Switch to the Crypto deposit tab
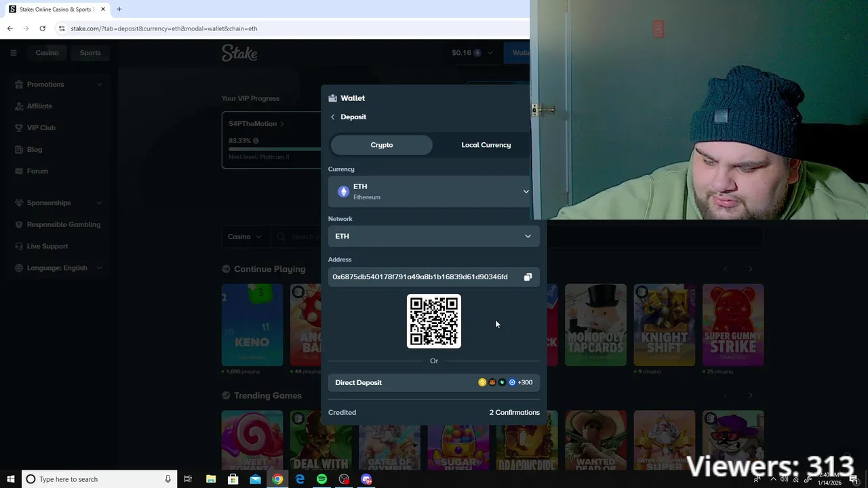This screenshot has height=488, width=868. (381, 145)
